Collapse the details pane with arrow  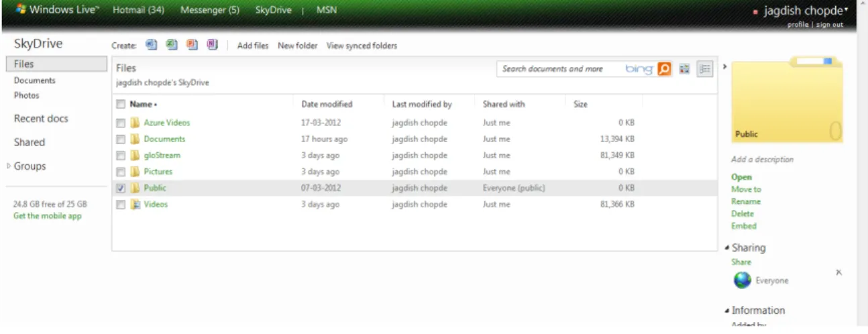point(724,66)
